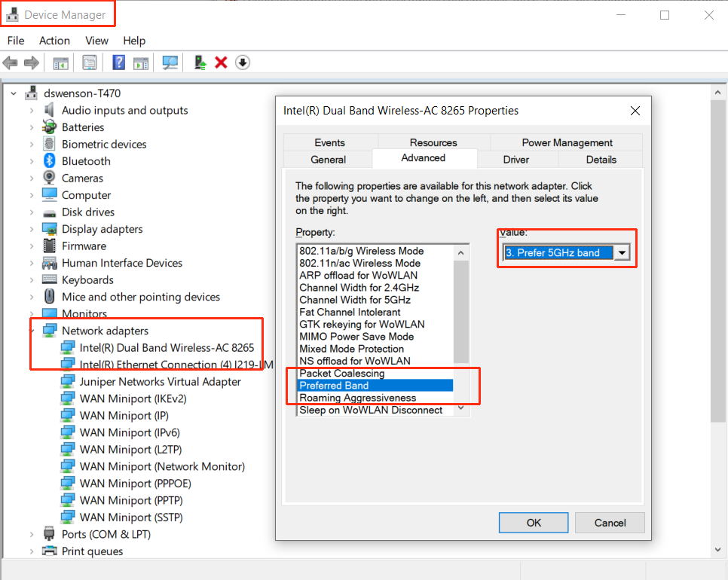Click the Disable device down-arrow icon
The image size is (728, 580).
coord(243,63)
